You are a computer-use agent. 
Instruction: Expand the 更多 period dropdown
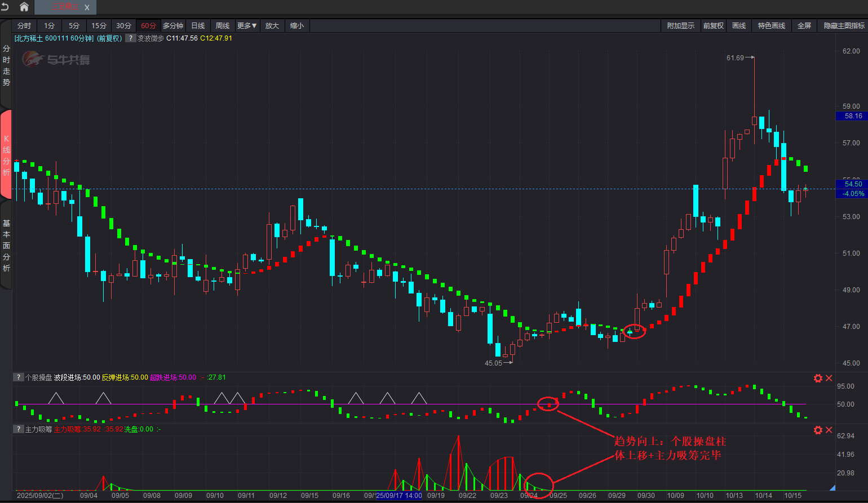coord(247,26)
